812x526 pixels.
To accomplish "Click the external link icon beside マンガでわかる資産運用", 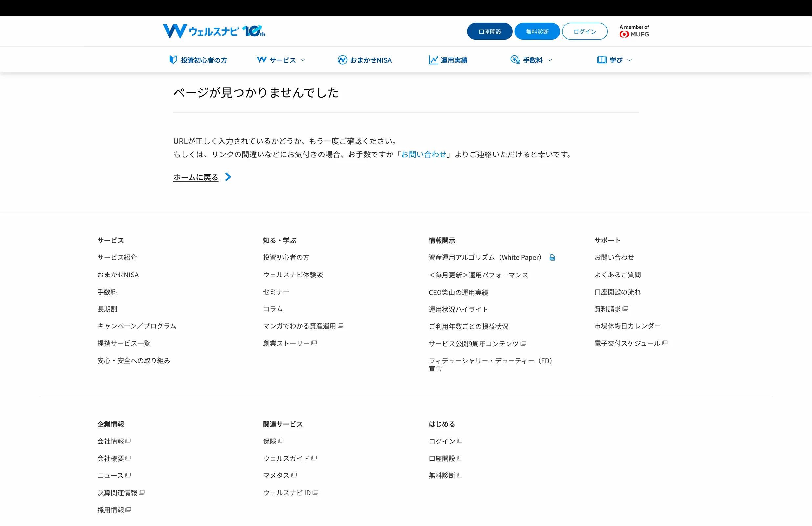I will (341, 326).
